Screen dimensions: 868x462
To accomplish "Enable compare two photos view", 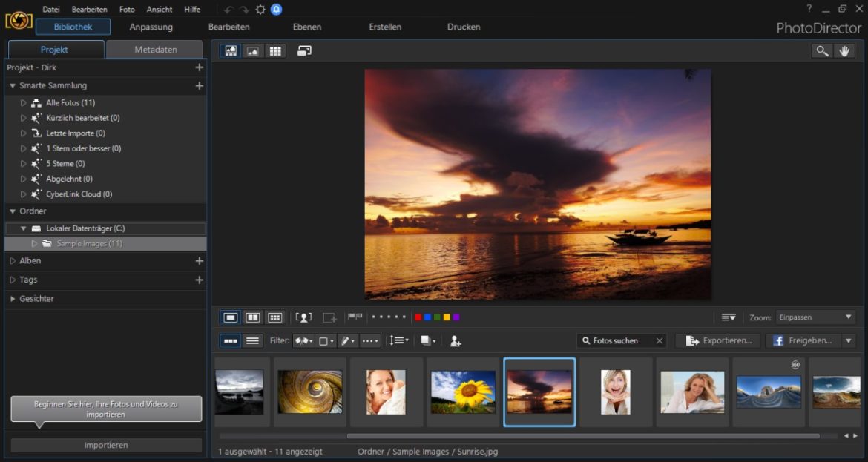I will [x=252, y=317].
